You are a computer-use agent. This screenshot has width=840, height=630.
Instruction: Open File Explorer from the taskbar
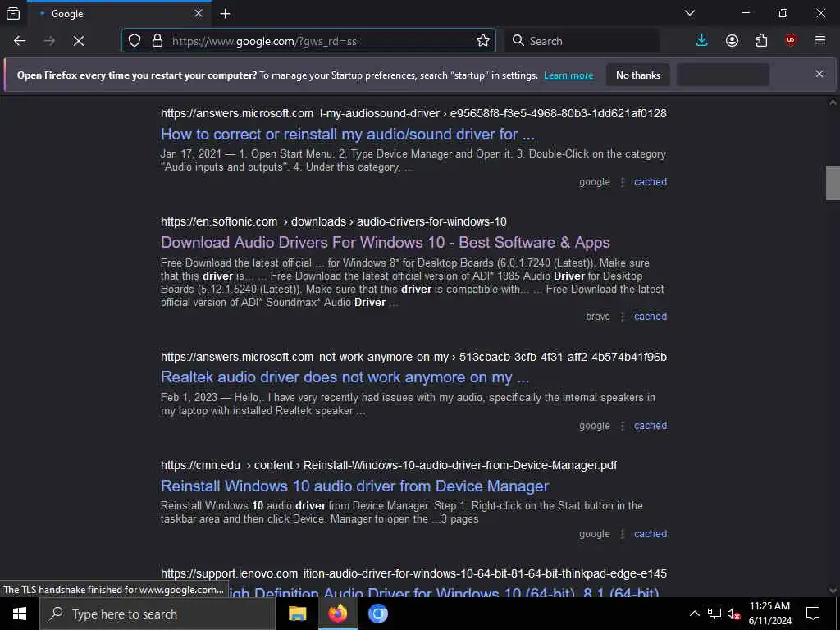pyautogui.click(x=297, y=614)
